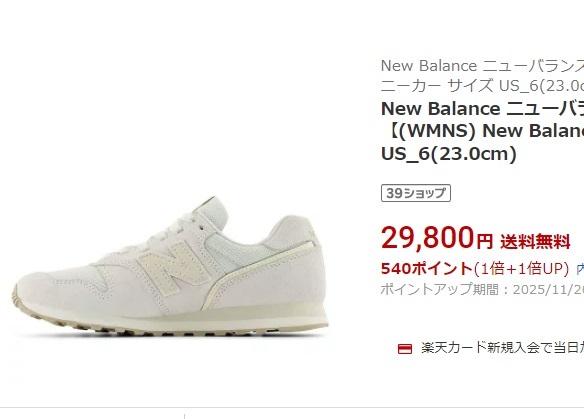This screenshot has width=584, height=419.
Task: Click the gray ニーカー サイズ US_6 text
Action: tap(482, 86)
